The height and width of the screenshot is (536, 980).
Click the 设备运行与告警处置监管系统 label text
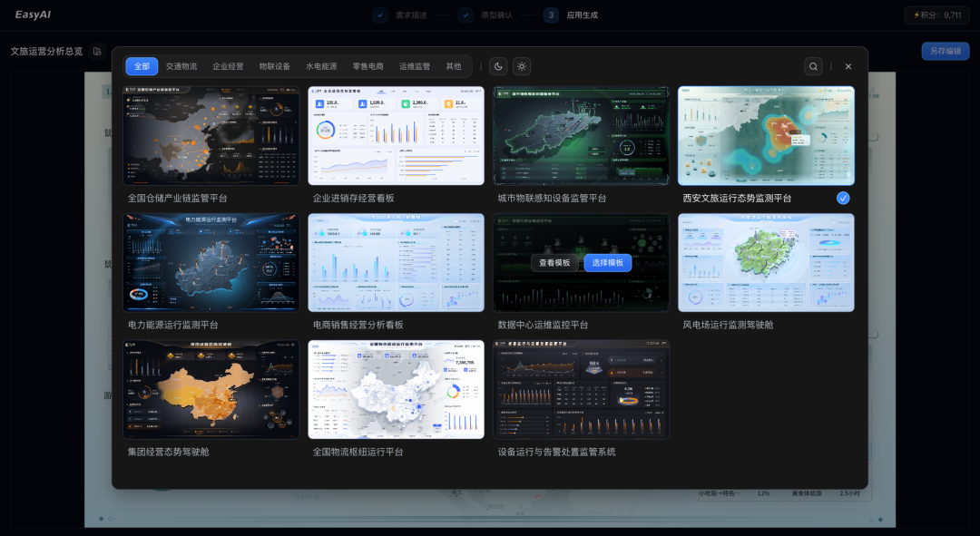[557, 452]
